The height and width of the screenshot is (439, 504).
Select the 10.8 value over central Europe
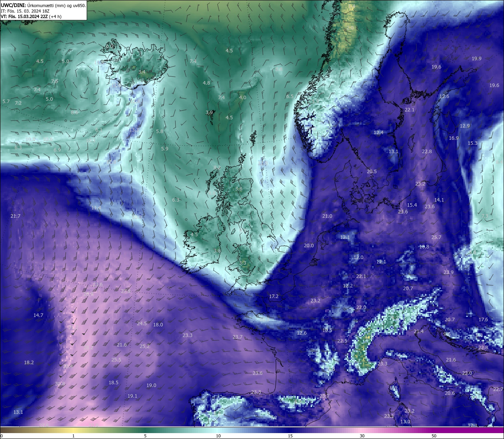click(x=424, y=247)
